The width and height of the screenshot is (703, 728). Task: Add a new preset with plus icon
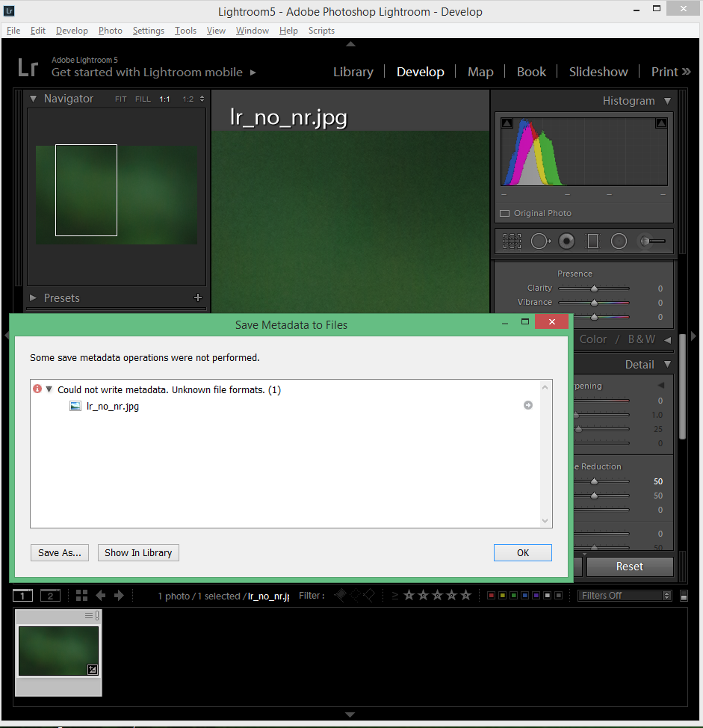tap(198, 297)
